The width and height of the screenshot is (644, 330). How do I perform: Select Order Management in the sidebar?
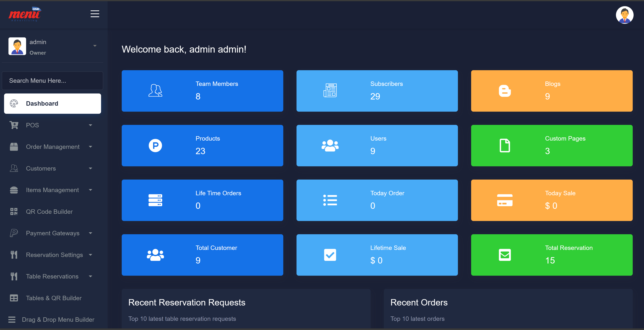point(53,147)
